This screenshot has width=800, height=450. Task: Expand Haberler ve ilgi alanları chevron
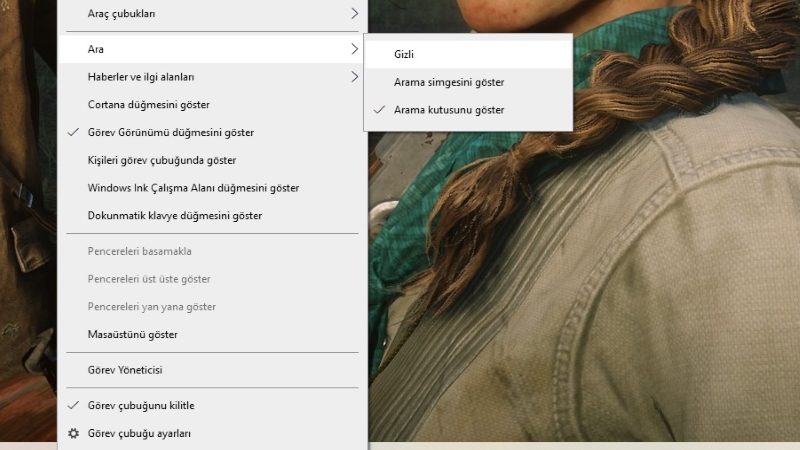click(355, 77)
